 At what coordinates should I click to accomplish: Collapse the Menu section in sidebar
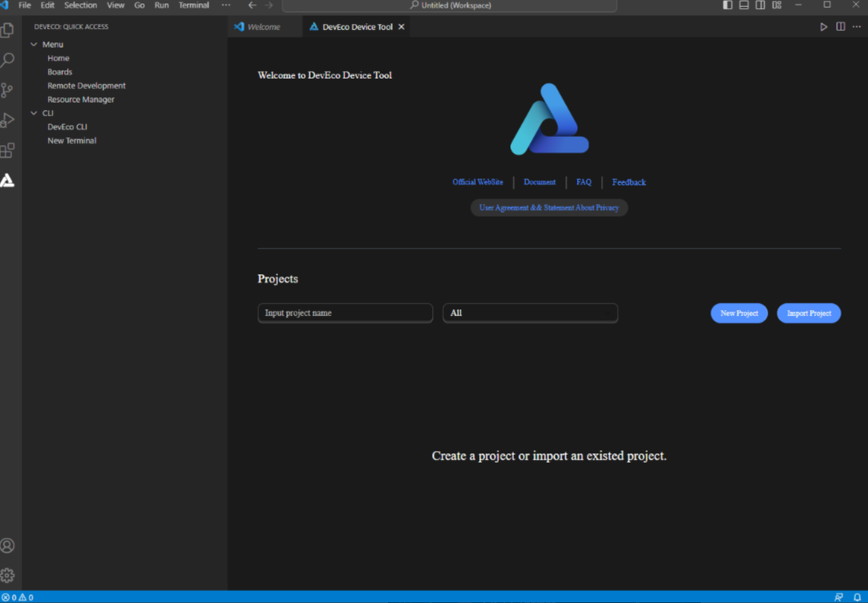(33, 44)
